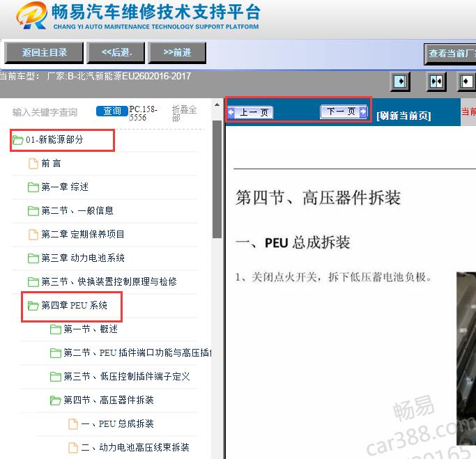Open 二、动力电池高压线束拆装 page

point(135,447)
